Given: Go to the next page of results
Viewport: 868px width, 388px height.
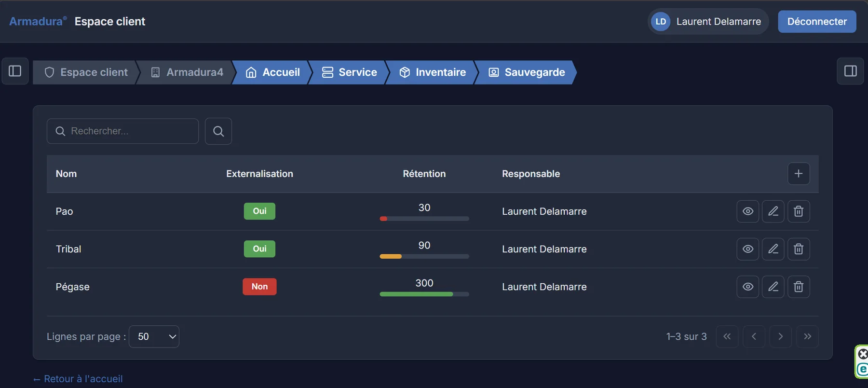Looking at the screenshot, I should click(x=781, y=336).
